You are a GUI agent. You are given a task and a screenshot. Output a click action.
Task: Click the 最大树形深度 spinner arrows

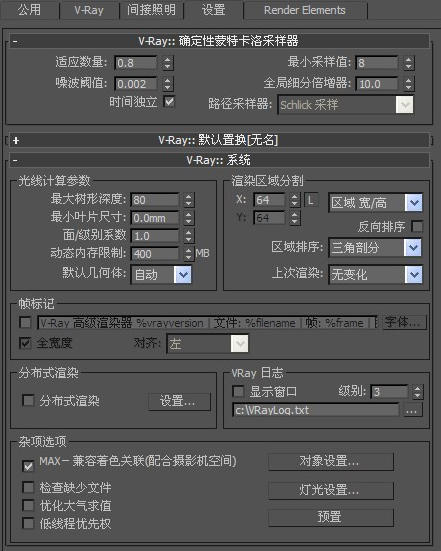click(x=189, y=200)
